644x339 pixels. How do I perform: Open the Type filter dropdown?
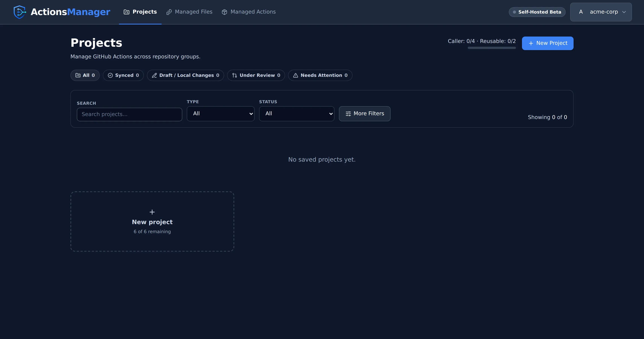pyautogui.click(x=221, y=114)
